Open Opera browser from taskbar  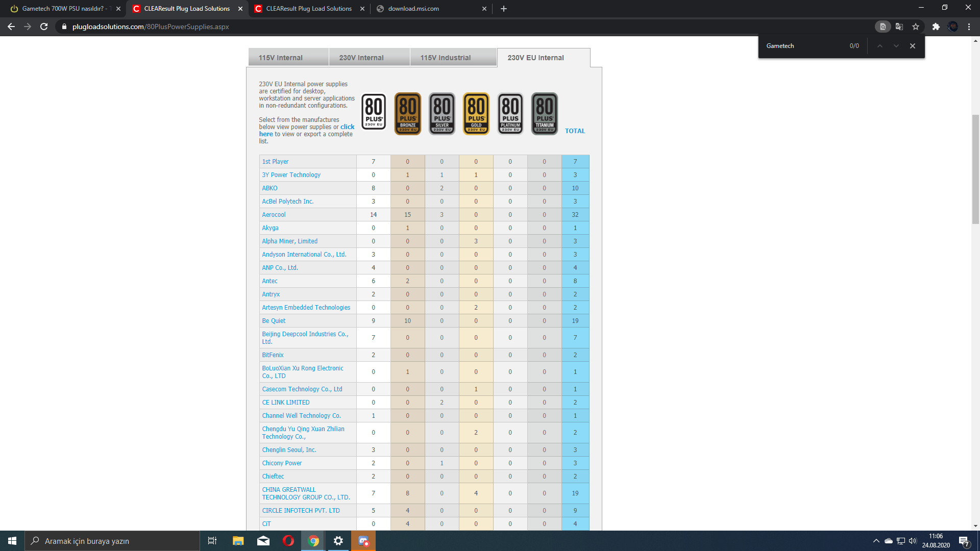pos(288,541)
